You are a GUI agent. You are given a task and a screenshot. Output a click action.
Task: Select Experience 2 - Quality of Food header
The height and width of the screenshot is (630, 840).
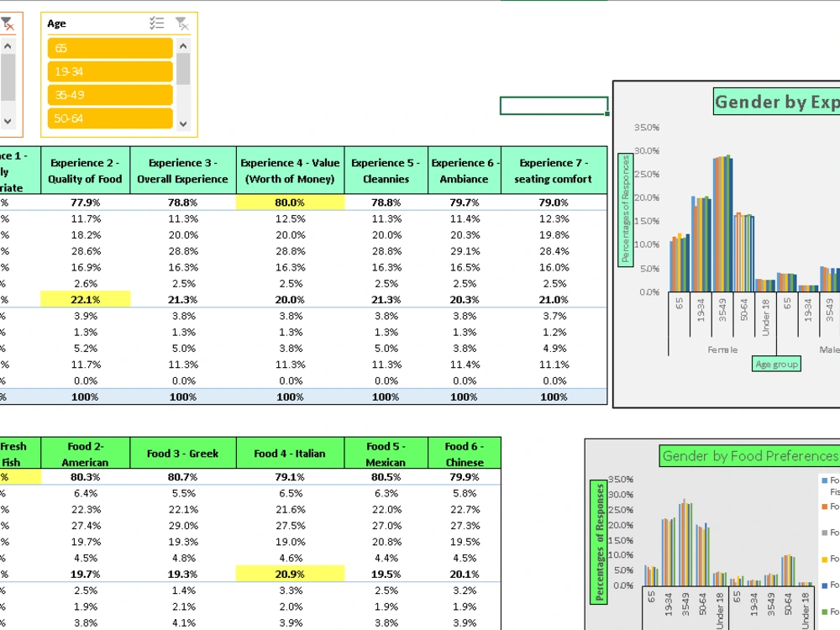(85, 171)
